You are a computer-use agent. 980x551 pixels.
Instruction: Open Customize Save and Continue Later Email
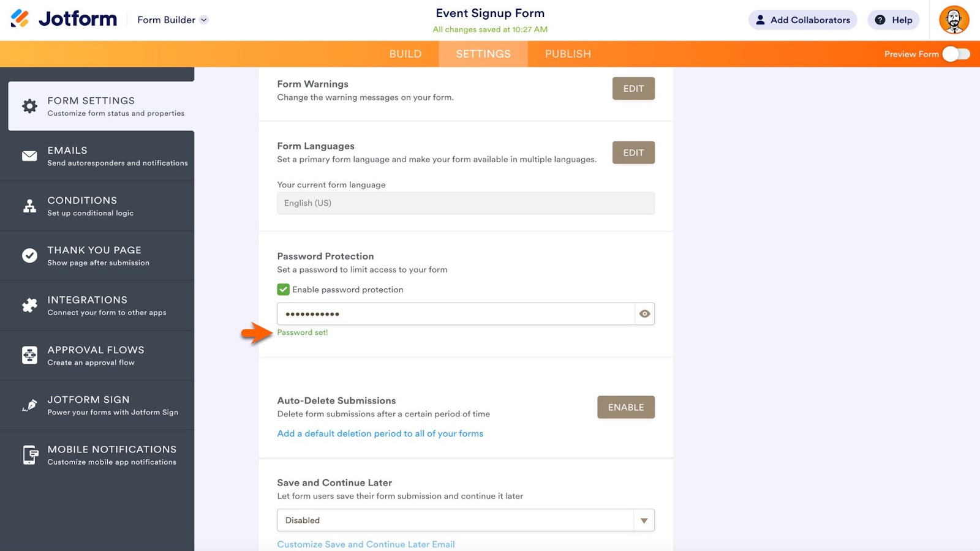pos(366,544)
